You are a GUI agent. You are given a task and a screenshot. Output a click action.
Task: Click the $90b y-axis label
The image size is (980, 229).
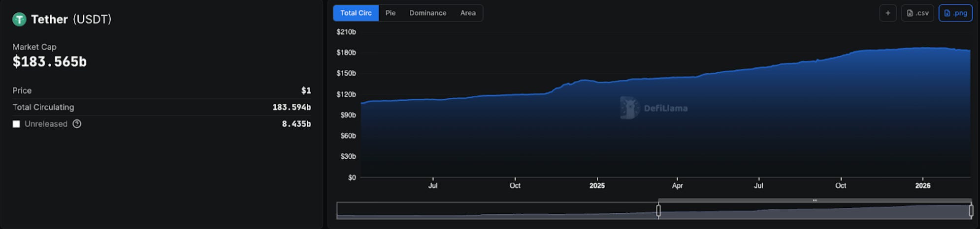[348, 115]
